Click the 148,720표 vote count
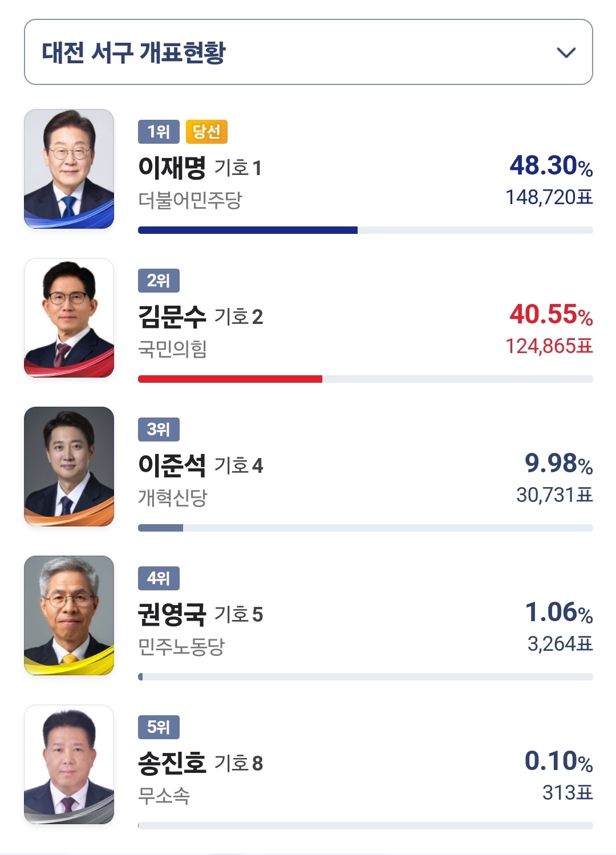 click(549, 197)
